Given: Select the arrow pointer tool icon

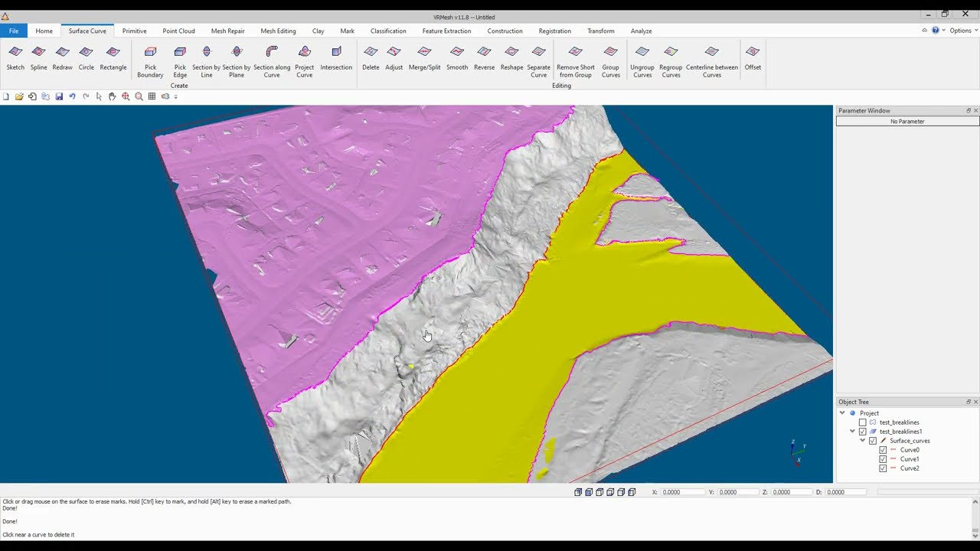Looking at the screenshot, I should (99, 96).
